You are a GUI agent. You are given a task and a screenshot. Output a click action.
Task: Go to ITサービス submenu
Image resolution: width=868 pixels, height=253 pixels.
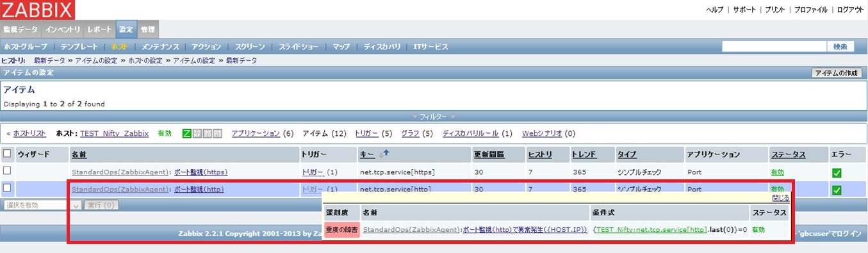pyautogui.click(x=430, y=47)
